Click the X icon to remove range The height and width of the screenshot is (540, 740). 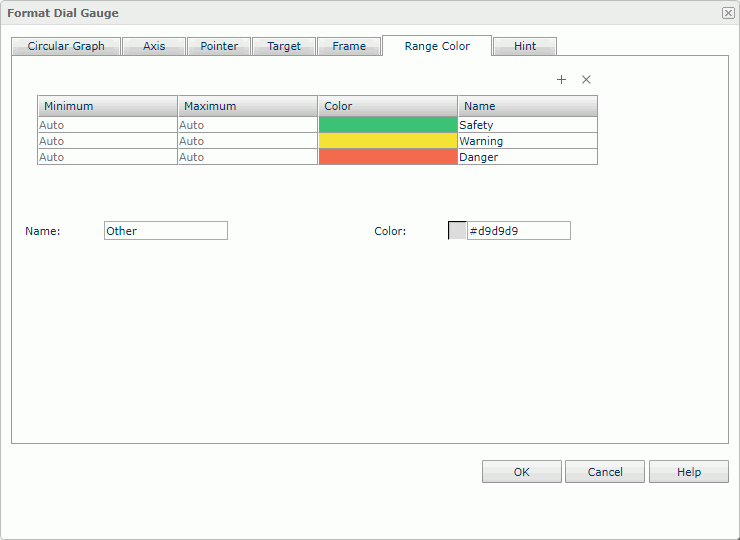point(587,80)
